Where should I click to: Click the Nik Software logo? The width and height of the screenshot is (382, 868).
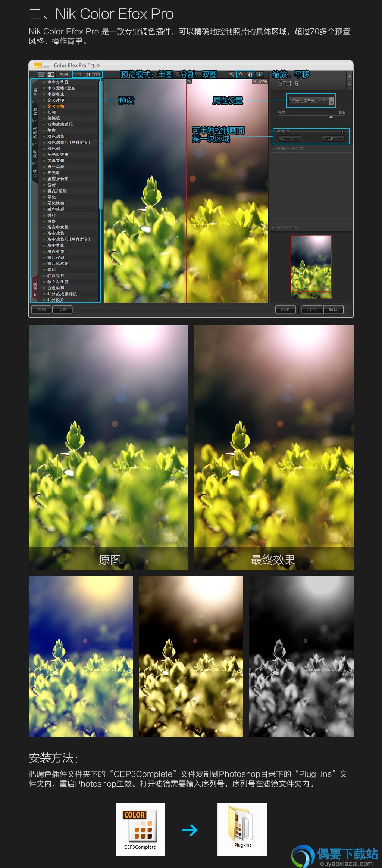41,65
